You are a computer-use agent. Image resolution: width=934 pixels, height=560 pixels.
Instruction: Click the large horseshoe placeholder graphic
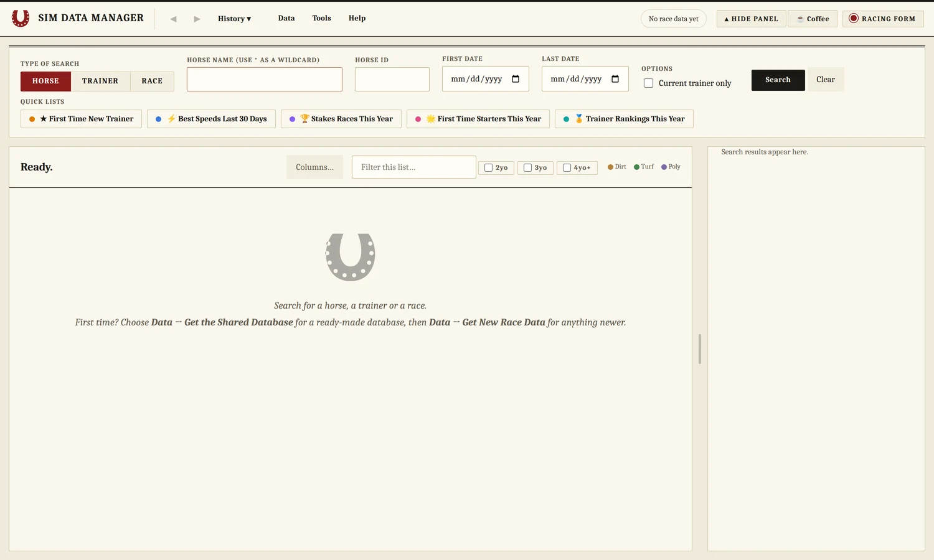(351, 257)
